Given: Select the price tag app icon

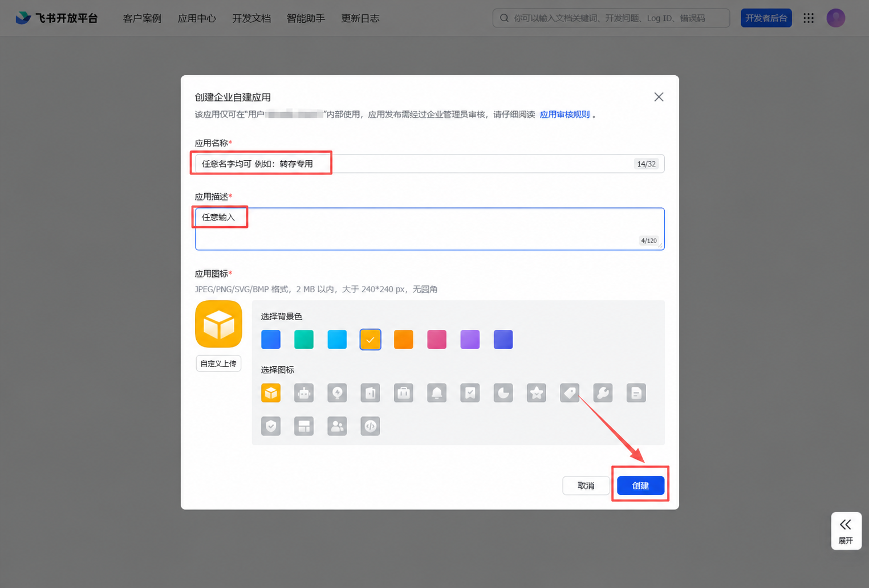Looking at the screenshot, I should point(570,393).
